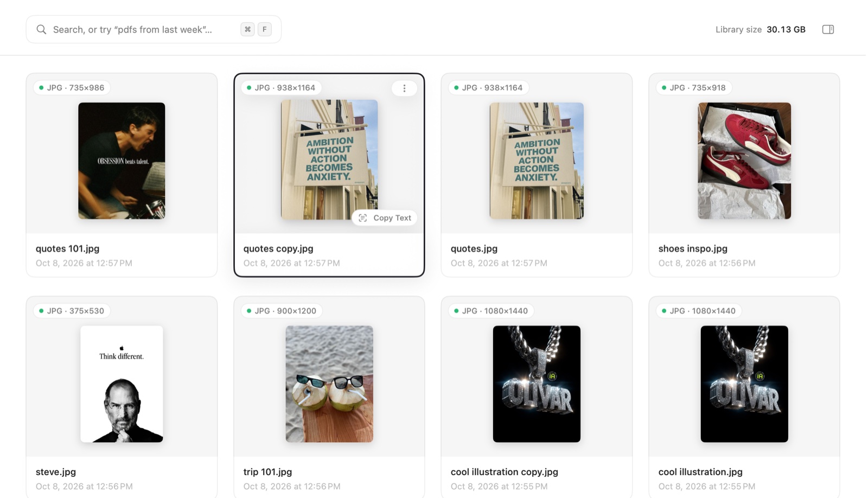Click the JPG 735×918 format badge
The height and width of the screenshot is (498, 868).
(x=694, y=87)
